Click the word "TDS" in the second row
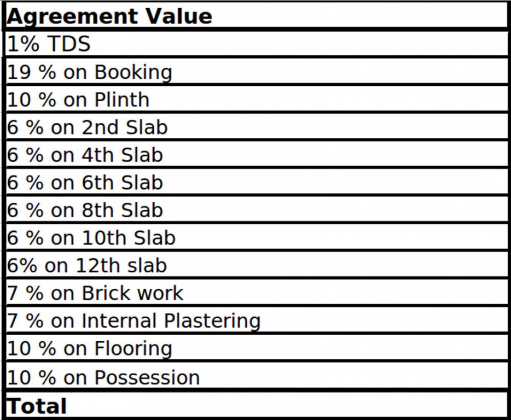This screenshot has height=420, width=511. [69, 44]
